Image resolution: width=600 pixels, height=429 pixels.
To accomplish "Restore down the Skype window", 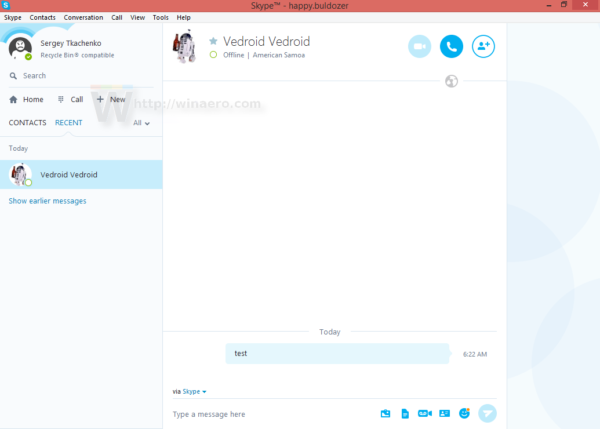I will click(x=564, y=5).
